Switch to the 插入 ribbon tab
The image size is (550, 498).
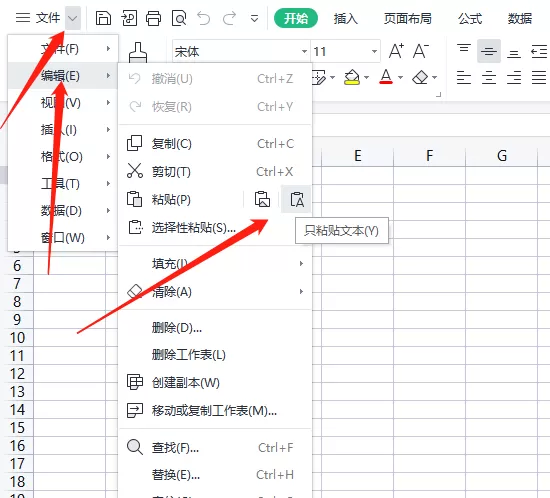[x=346, y=18]
